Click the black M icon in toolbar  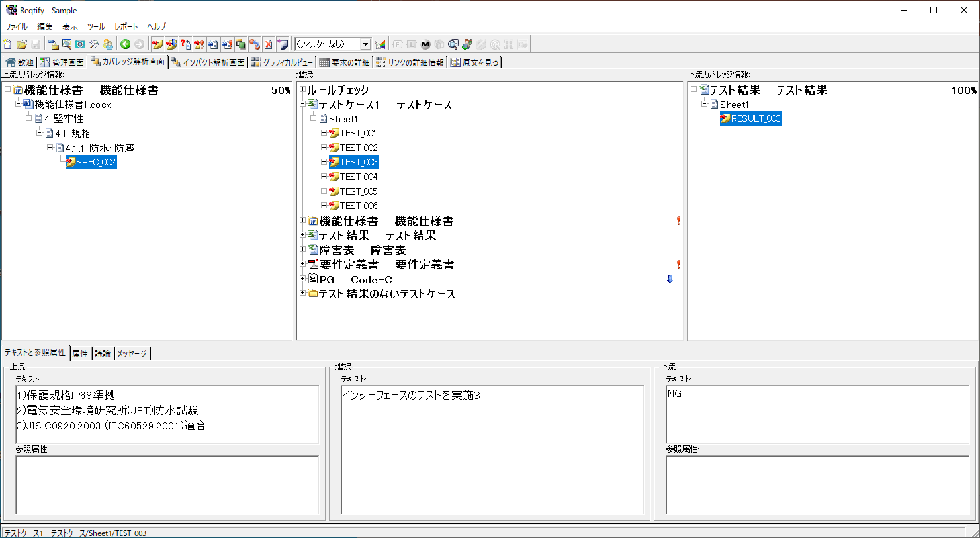coord(425,44)
